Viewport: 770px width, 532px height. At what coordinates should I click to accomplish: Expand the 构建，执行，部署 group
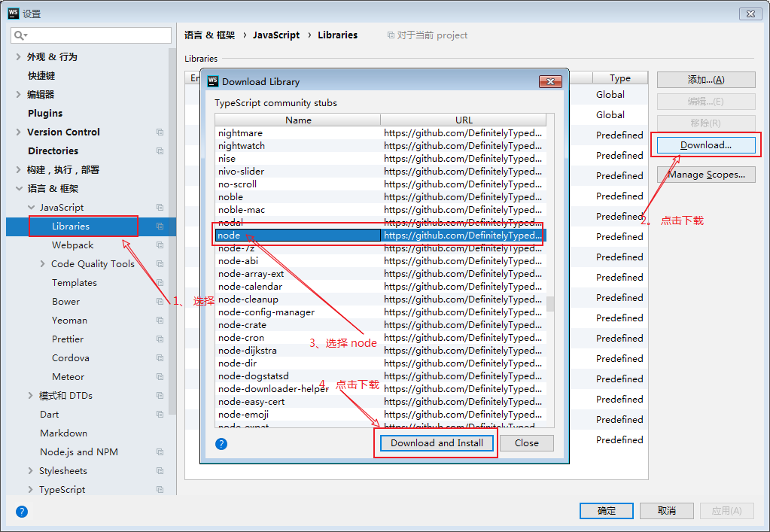click(19, 170)
